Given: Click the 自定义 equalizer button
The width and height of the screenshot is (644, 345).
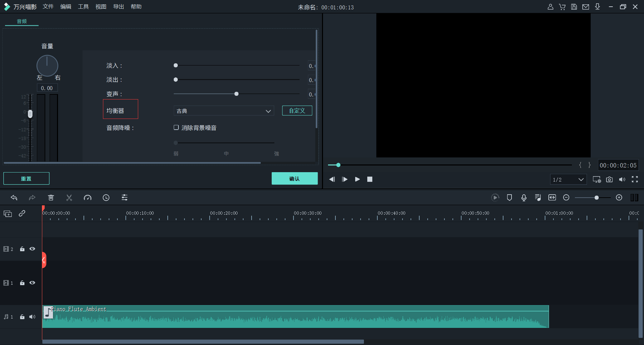Looking at the screenshot, I should [297, 111].
